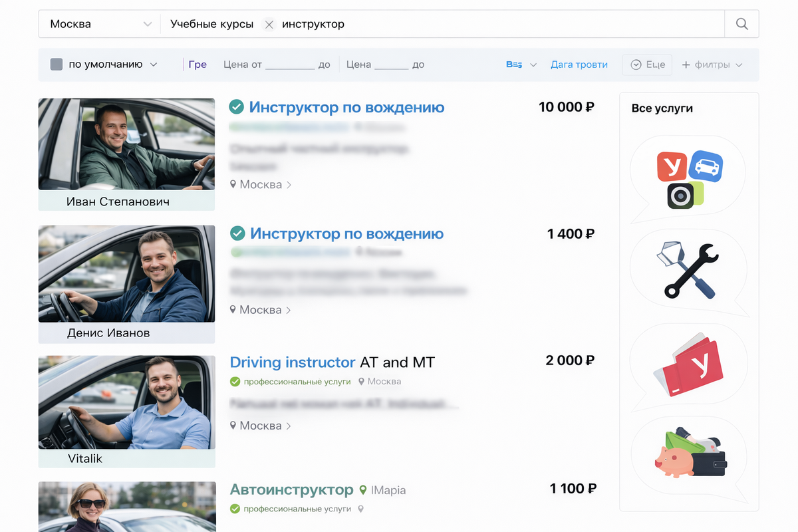Open the Автоинструктор woman photo thumbnail
Image resolution: width=798 pixels, height=532 pixels.
coord(126,507)
